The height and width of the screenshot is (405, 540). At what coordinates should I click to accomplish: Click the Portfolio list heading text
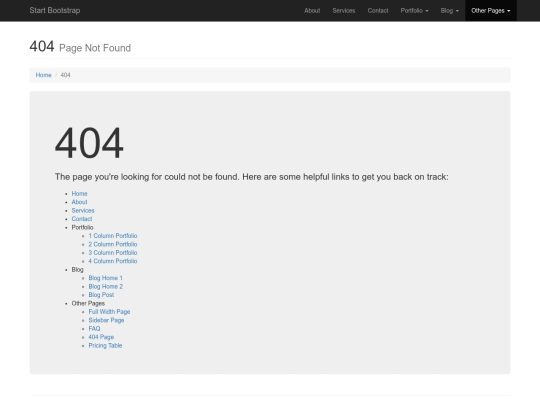pos(82,227)
